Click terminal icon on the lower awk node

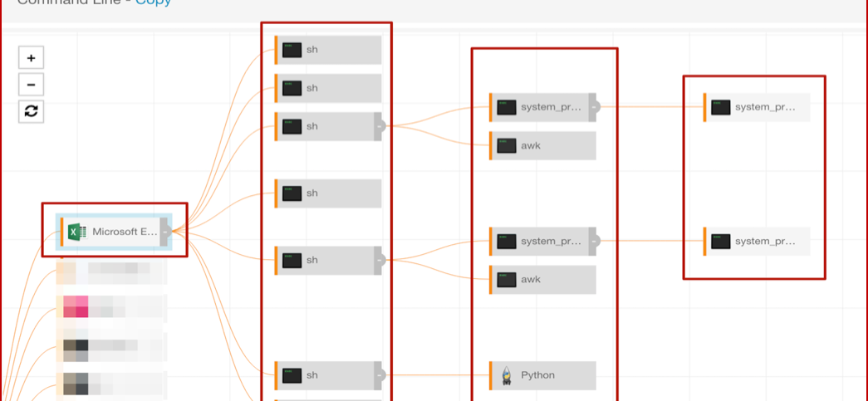pyautogui.click(x=507, y=280)
